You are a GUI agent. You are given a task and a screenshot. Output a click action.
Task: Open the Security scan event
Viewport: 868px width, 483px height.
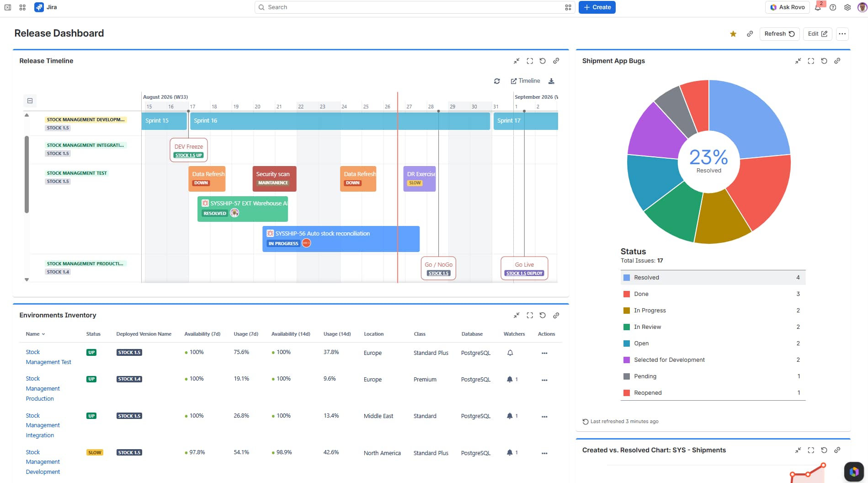click(274, 178)
